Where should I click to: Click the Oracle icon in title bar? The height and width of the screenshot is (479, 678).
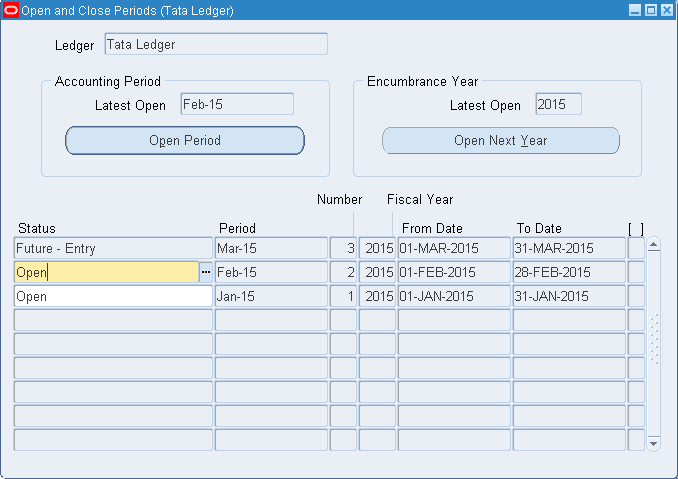pos(11,10)
